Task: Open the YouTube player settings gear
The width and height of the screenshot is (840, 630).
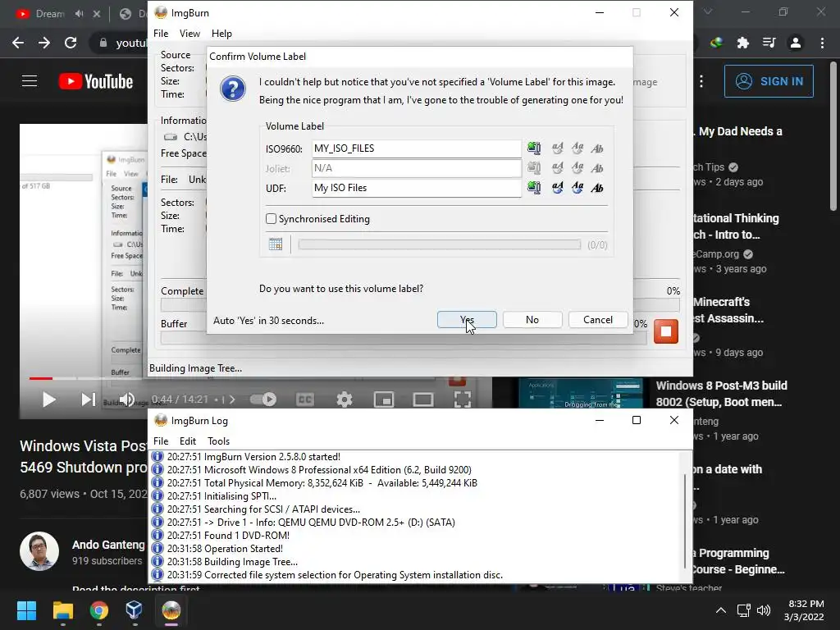Action: click(344, 399)
